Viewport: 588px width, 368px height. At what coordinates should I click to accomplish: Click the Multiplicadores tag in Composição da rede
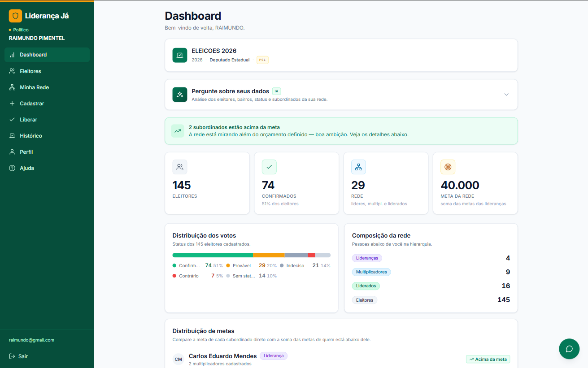click(371, 272)
